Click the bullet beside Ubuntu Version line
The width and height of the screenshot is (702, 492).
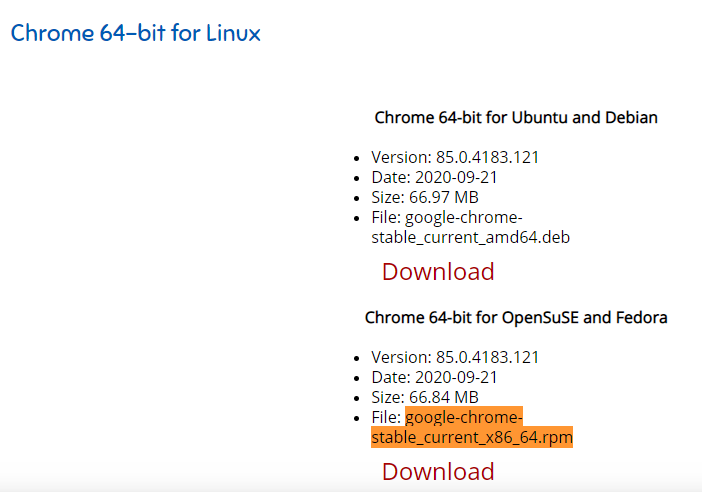(x=356, y=158)
